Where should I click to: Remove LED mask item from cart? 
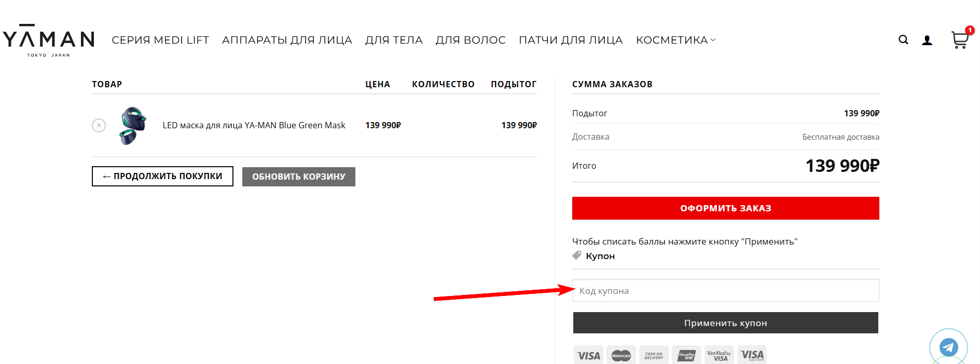pos(99,125)
